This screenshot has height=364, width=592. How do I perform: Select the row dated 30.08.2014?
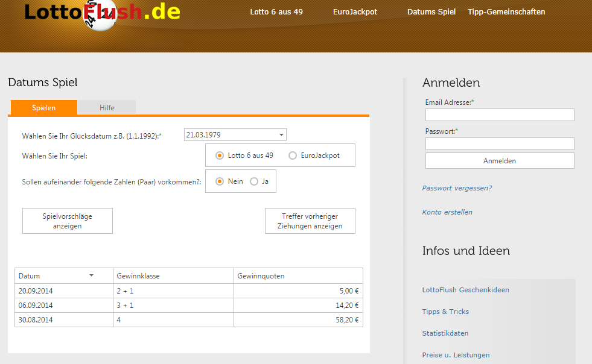189,319
